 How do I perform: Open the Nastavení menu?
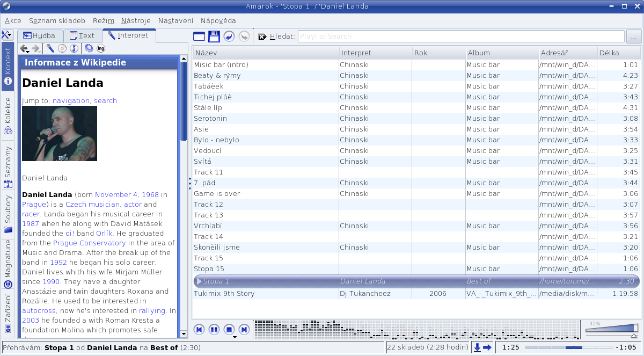tap(176, 20)
